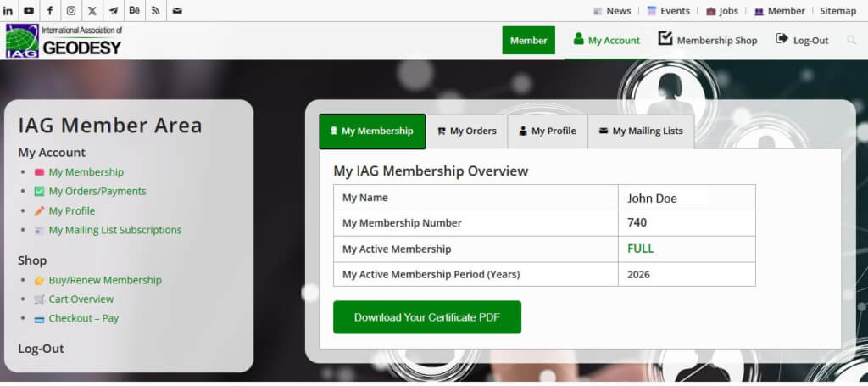This screenshot has height=386, width=868.
Task: Open the LinkedIn social icon
Action: (8, 11)
